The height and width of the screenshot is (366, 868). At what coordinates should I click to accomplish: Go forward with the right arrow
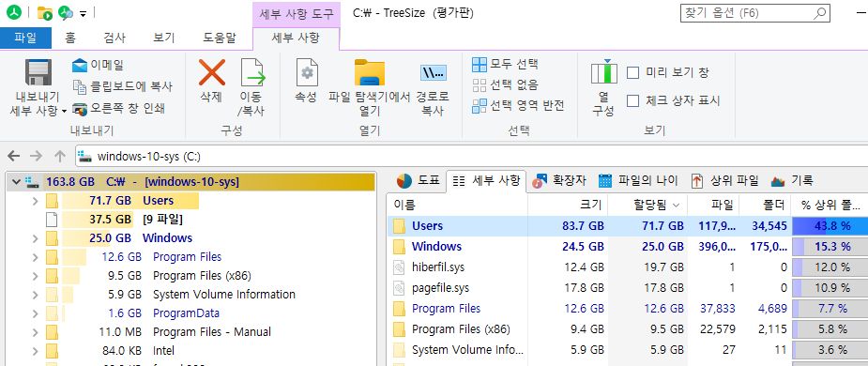(x=36, y=156)
